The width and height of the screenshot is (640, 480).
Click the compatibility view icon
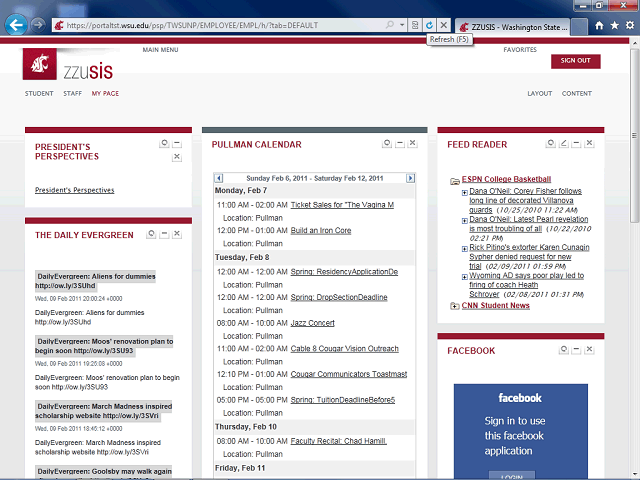415,25
